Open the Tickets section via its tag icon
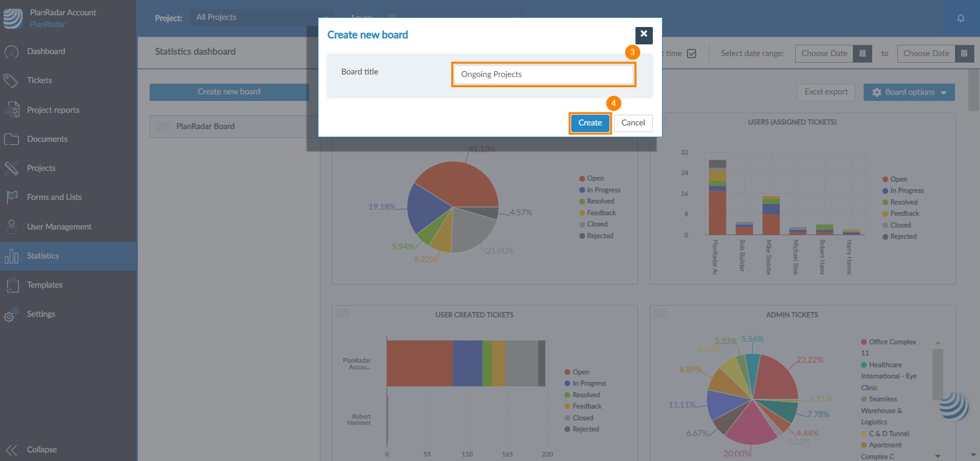This screenshot has height=461, width=980. (11, 81)
